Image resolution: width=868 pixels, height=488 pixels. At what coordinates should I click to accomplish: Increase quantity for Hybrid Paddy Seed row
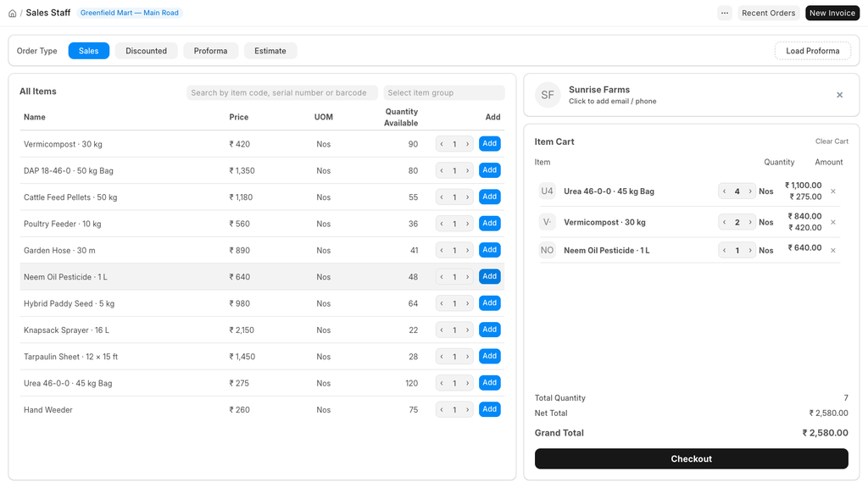tap(468, 303)
